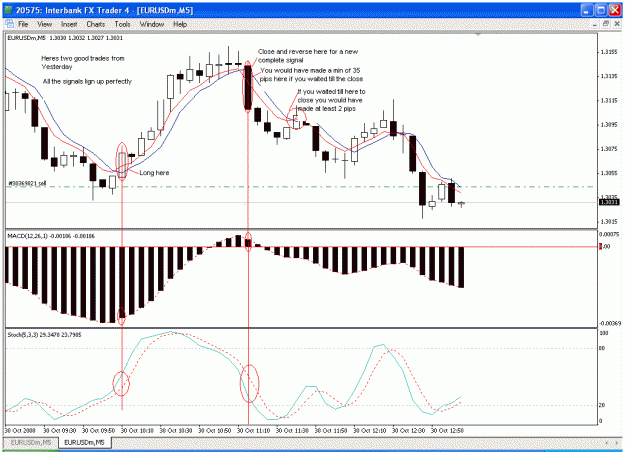Image resolution: width=625 pixels, height=452 pixels.
Task: Open the File menu
Action: point(23,24)
